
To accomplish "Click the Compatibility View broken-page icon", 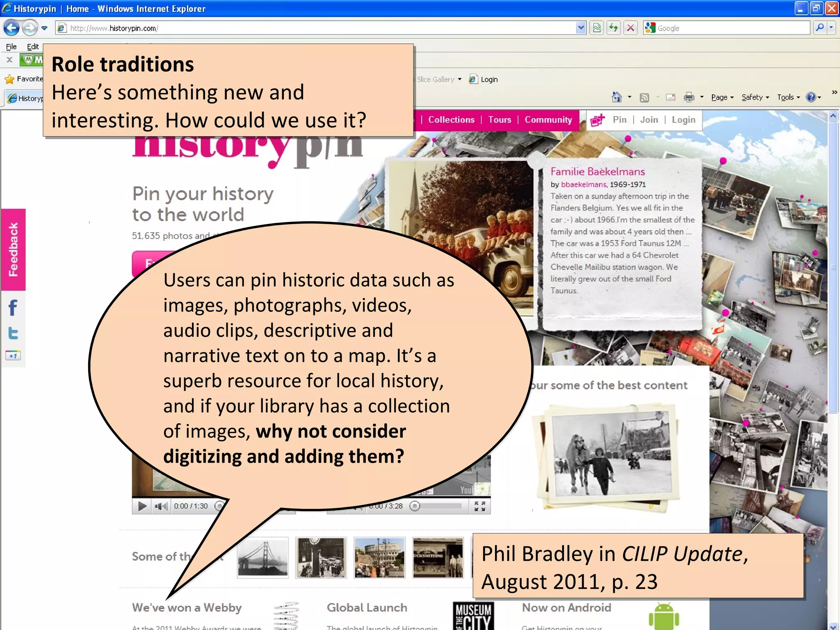I will [597, 28].
